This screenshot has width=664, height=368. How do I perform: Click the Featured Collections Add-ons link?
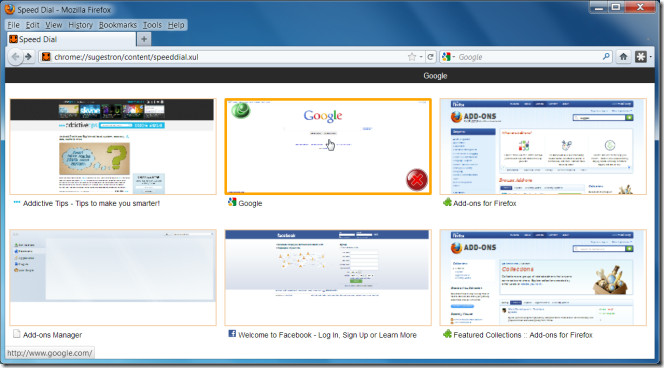(523, 335)
